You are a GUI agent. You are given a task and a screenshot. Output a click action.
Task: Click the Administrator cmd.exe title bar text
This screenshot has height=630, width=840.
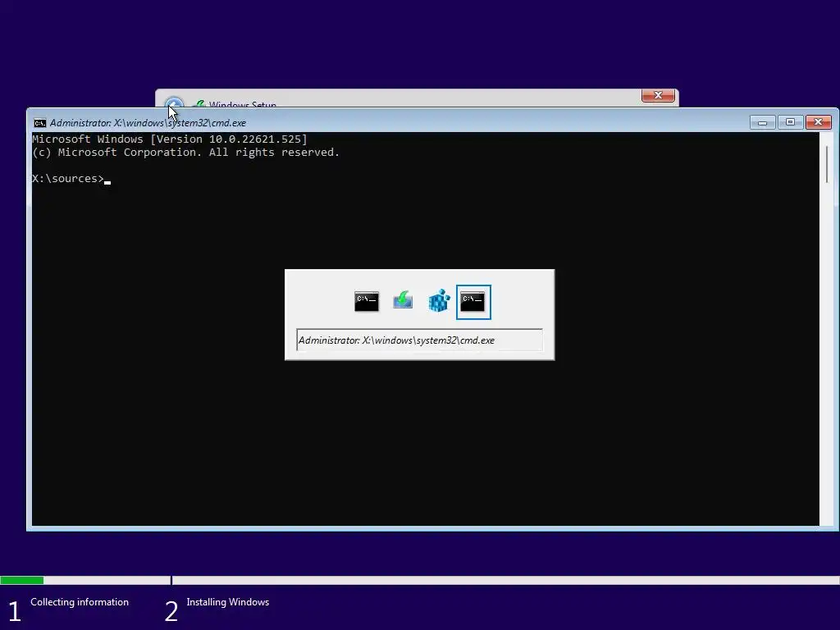[x=148, y=123]
